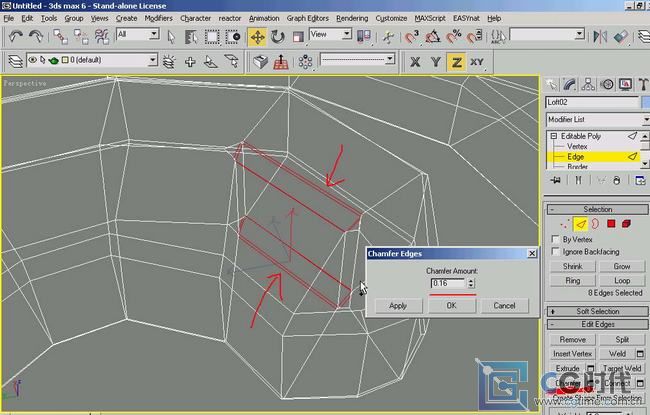Toggle Spinner Snap icon
The width and height of the screenshot is (650, 415).
(x=475, y=37)
